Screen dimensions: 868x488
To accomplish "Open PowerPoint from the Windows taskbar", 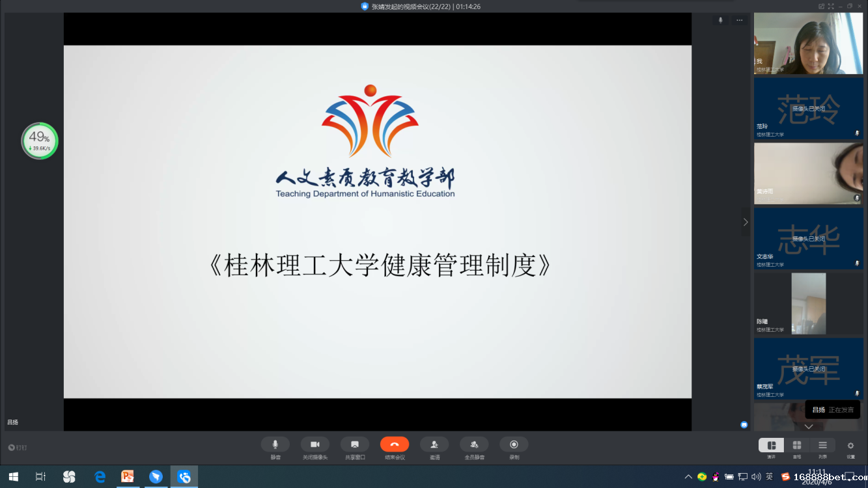I will pos(128,477).
